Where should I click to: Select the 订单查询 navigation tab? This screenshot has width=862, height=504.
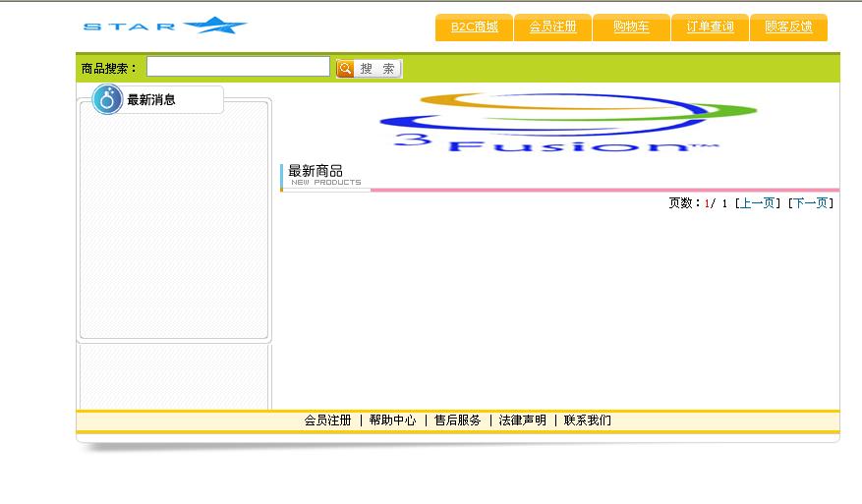(x=710, y=27)
